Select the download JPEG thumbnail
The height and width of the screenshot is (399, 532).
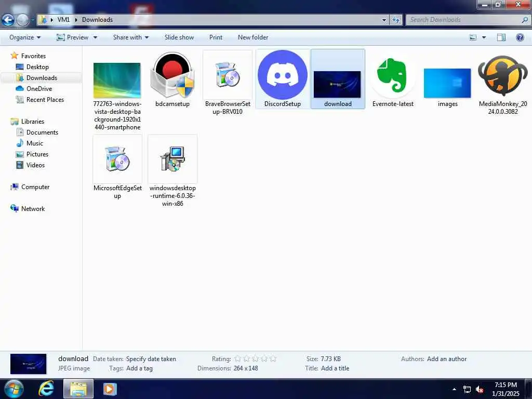(337, 85)
